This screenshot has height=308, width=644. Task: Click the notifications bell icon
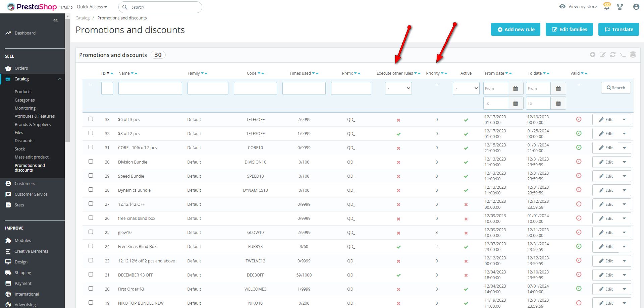[606, 7]
